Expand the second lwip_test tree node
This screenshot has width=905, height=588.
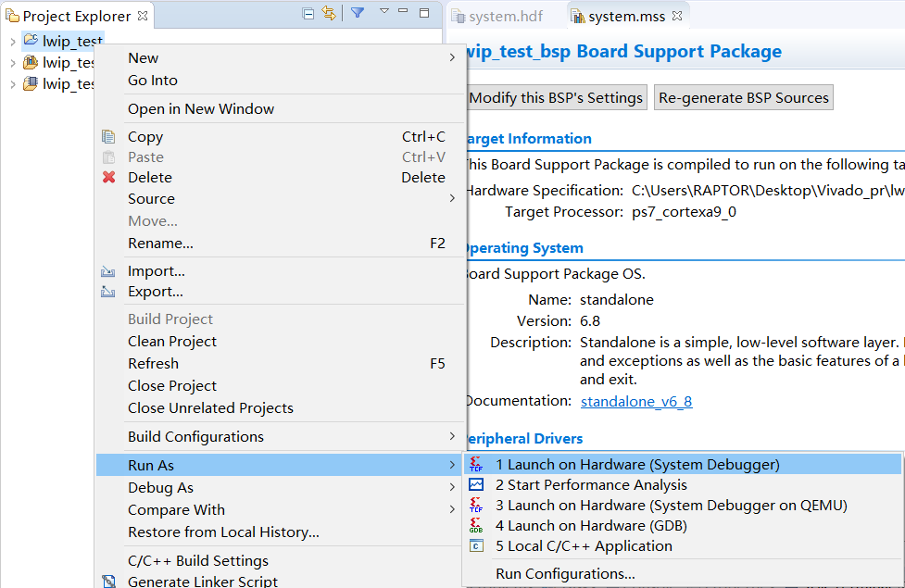[x=13, y=63]
